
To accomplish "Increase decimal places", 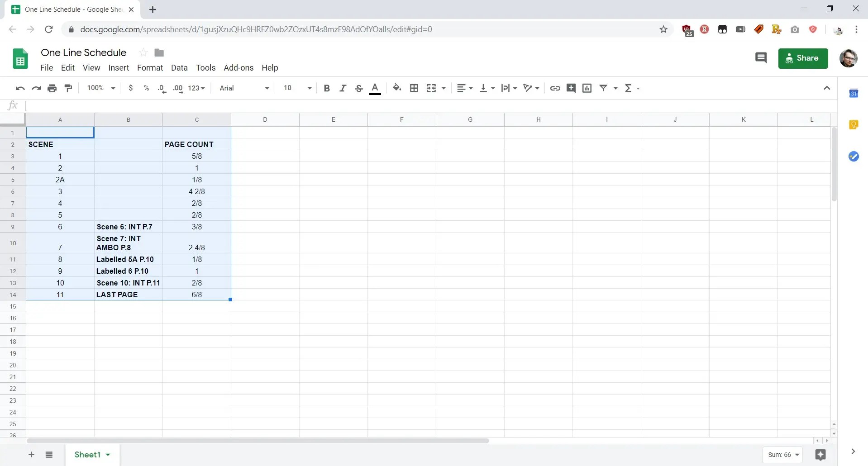I will pyautogui.click(x=178, y=88).
